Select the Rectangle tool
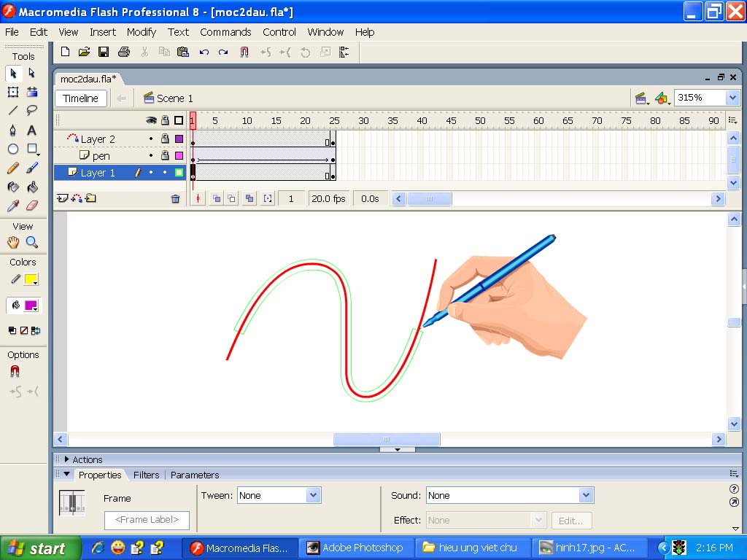 pos(32,149)
